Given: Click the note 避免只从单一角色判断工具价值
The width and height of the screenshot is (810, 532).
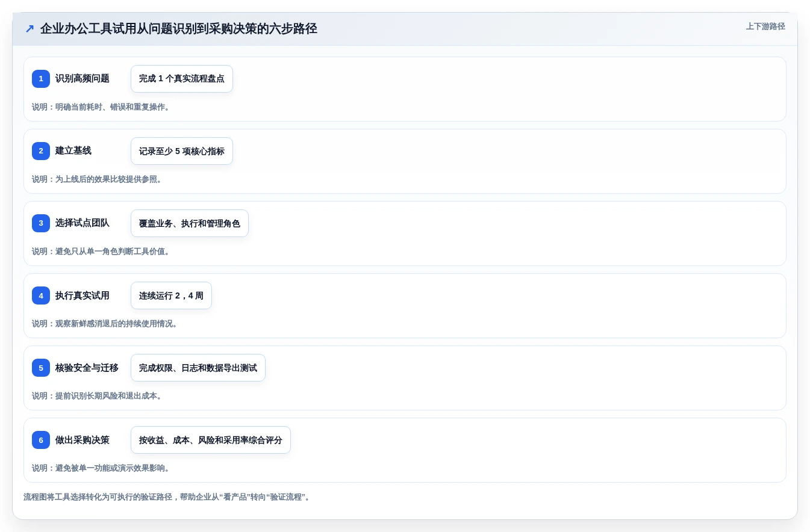Looking at the screenshot, I should click(101, 252).
